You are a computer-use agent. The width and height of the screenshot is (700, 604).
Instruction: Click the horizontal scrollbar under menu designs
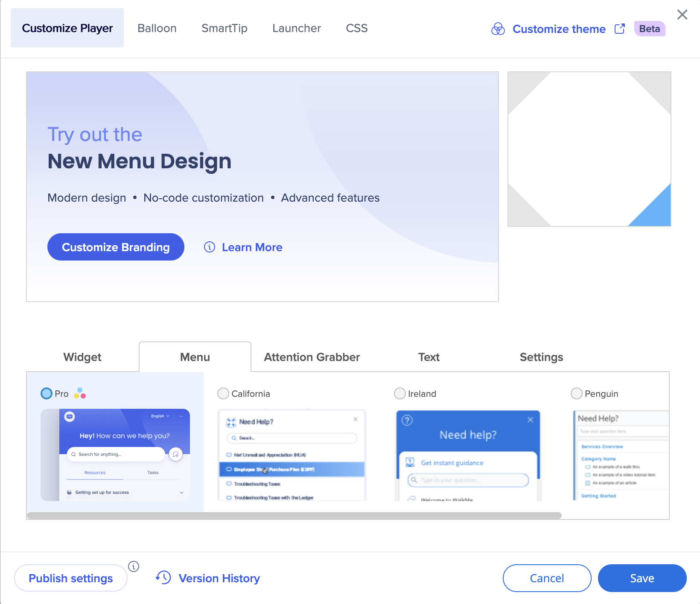click(294, 516)
